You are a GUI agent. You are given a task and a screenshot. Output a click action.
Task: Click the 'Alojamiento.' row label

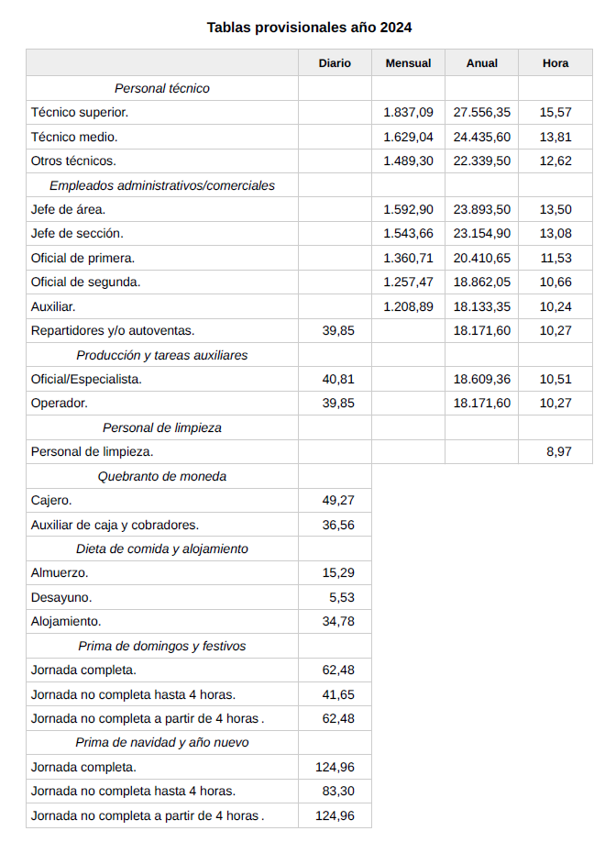coord(66,621)
